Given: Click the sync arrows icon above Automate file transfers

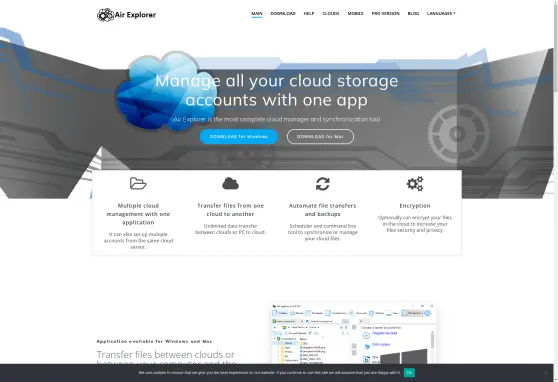Looking at the screenshot, I should (x=322, y=184).
